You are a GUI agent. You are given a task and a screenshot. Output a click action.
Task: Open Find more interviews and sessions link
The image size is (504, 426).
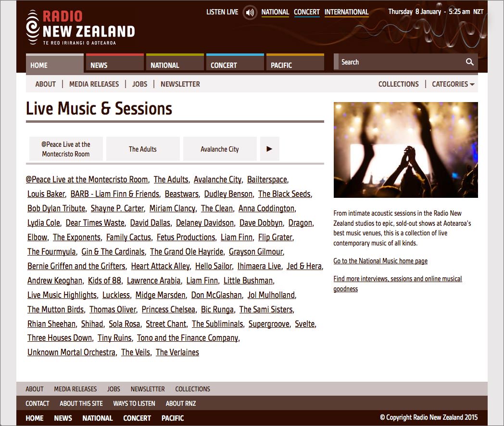coord(398,284)
